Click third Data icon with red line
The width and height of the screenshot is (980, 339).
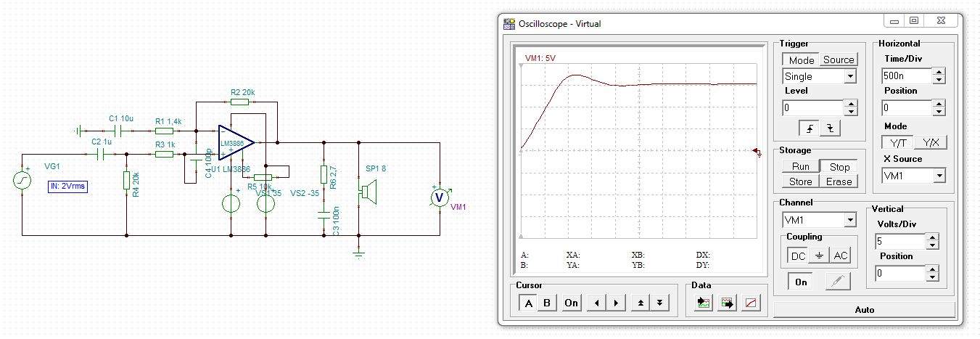[x=752, y=304]
